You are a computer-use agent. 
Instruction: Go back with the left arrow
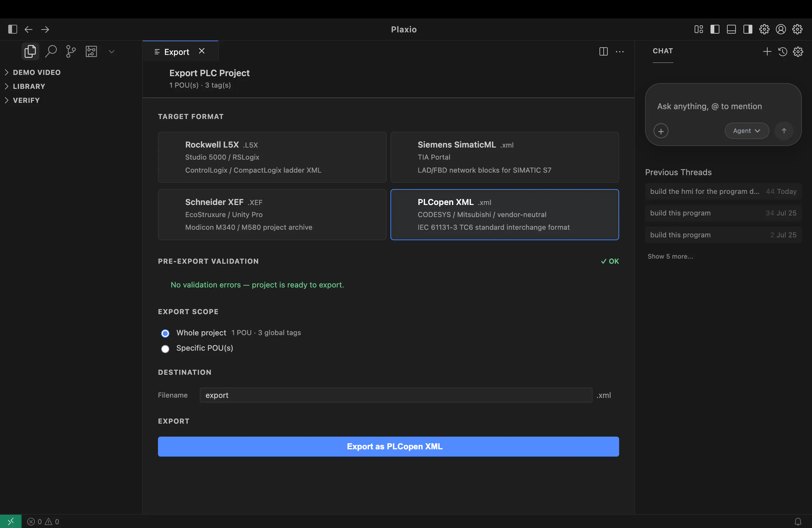click(x=29, y=30)
